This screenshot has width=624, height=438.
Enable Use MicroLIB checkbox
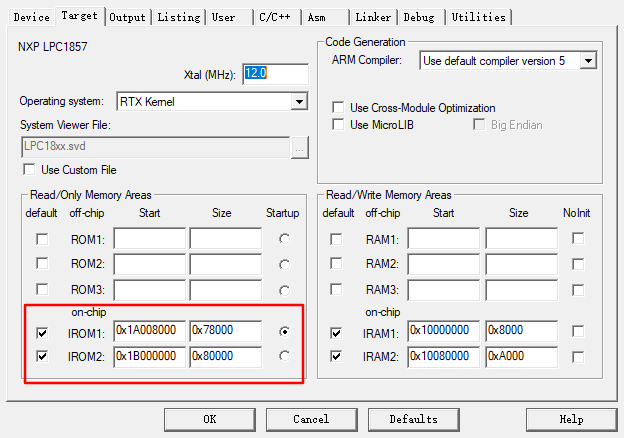click(x=338, y=125)
